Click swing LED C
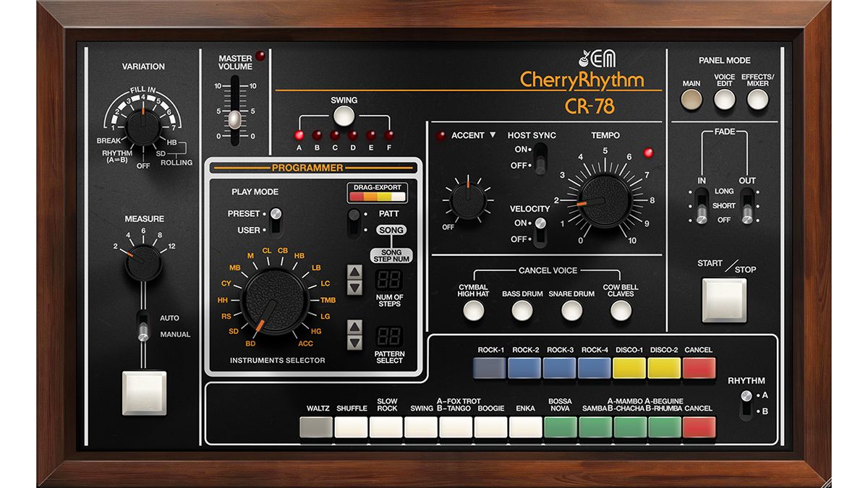Screen dimensions: 868x488 335,135
